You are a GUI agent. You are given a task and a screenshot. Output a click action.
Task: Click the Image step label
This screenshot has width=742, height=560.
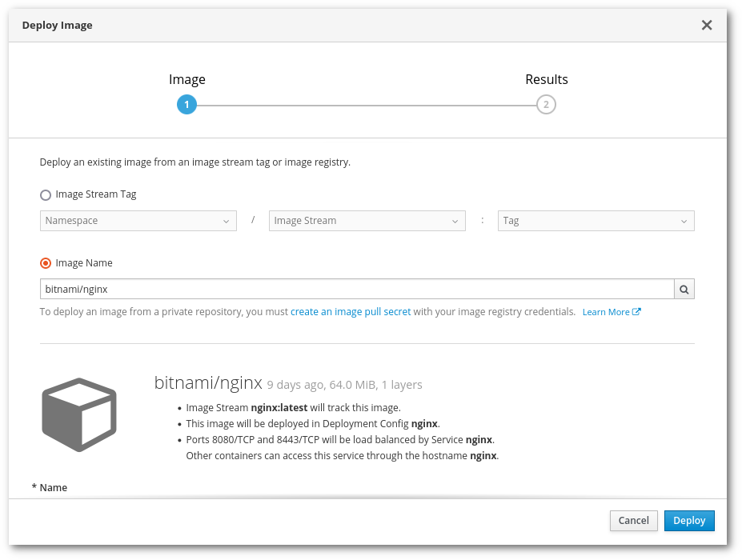click(187, 79)
